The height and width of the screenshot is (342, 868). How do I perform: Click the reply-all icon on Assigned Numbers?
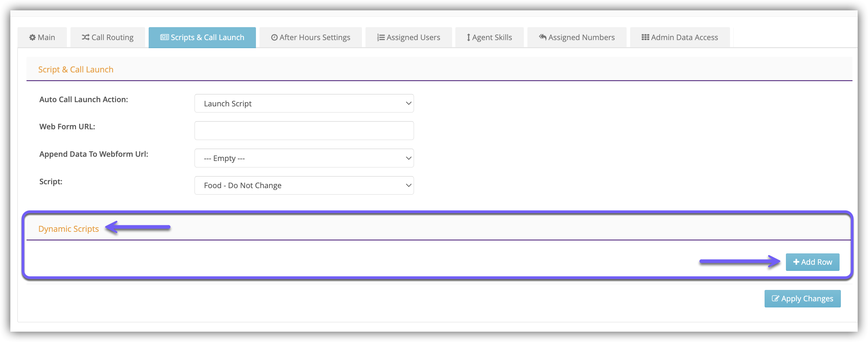[x=543, y=37]
